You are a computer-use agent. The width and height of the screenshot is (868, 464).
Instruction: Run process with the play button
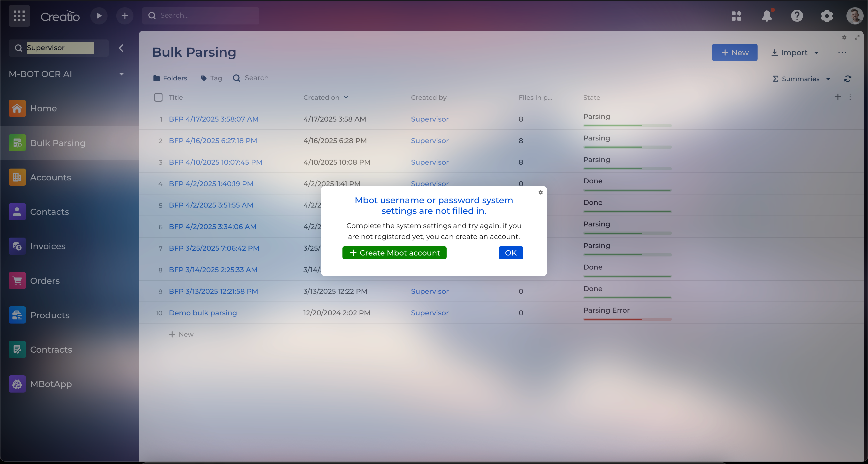[99, 16]
